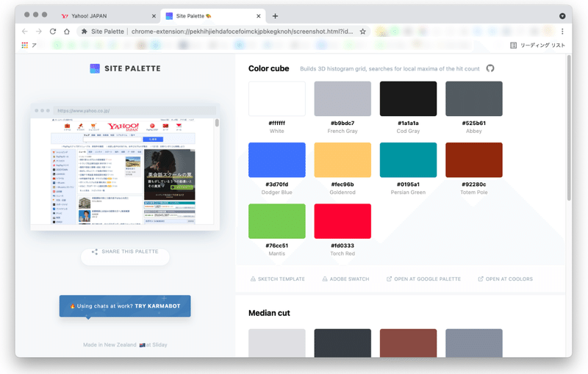Select the Site Palette tab
Viewport: 588px width, 374px height.
[x=212, y=16]
